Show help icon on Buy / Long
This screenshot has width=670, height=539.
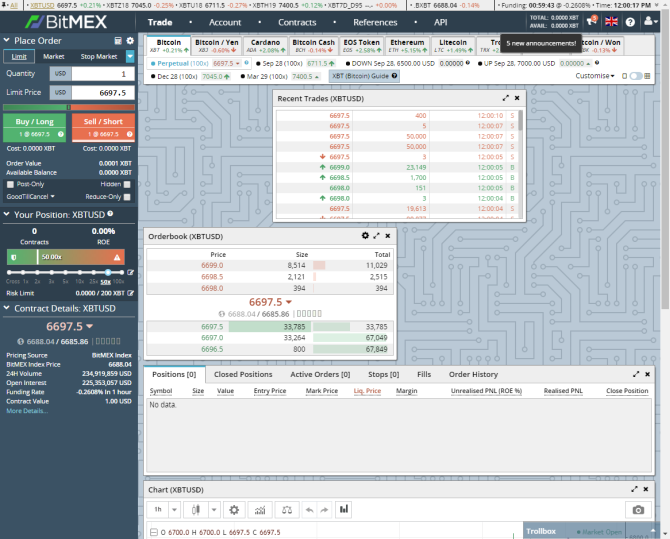61,134
